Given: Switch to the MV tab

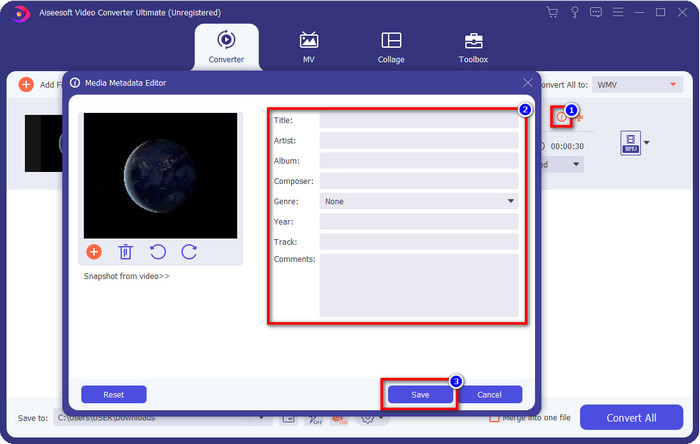Looking at the screenshot, I should pyautogui.click(x=309, y=47).
